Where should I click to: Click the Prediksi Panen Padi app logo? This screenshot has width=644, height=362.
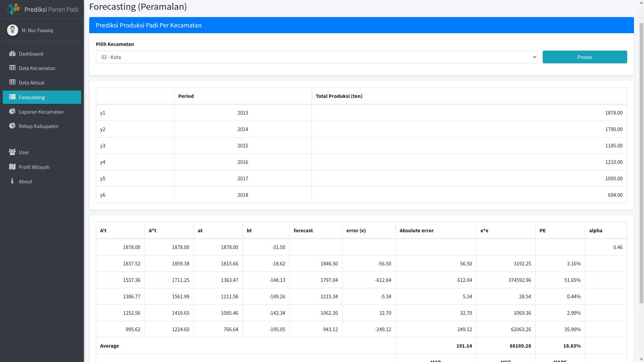coord(14,9)
